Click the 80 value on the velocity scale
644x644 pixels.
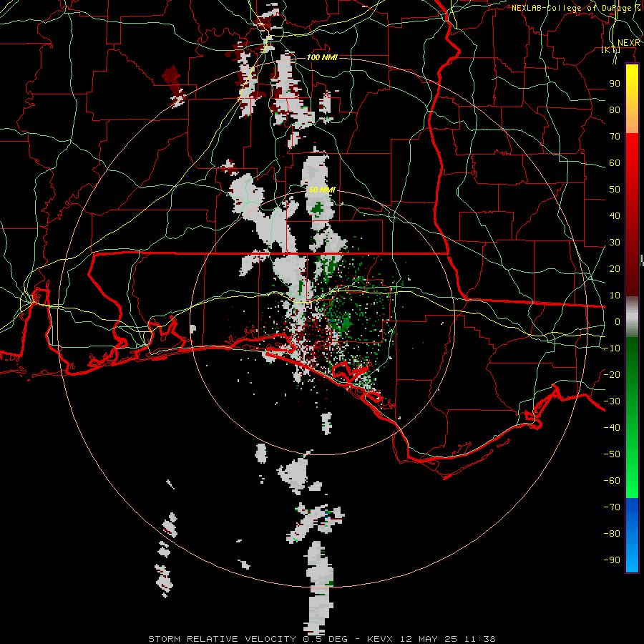click(x=615, y=110)
